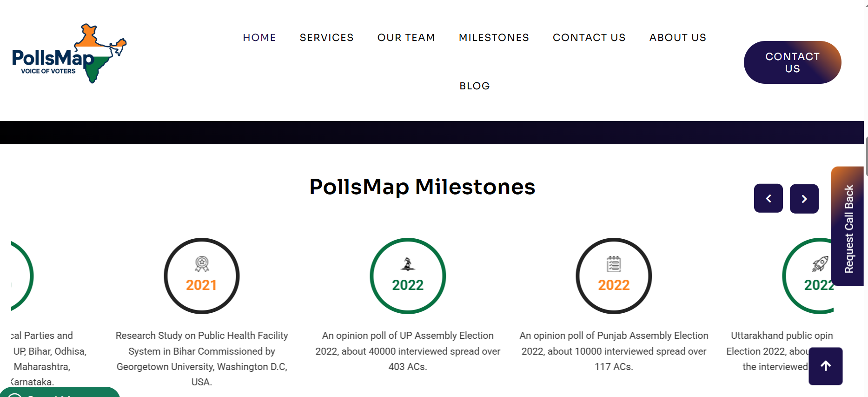Navigate to About Us
The width and height of the screenshot is (868, 397).
[678, 37]
